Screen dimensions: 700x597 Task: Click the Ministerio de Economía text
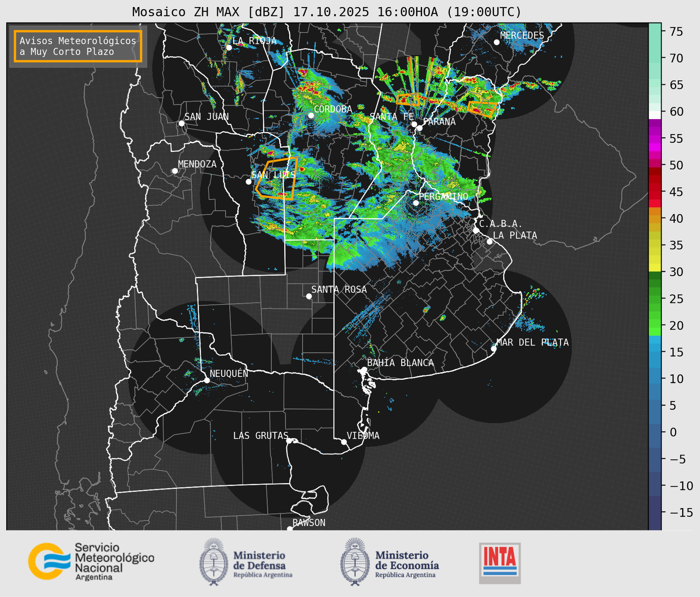407,560
